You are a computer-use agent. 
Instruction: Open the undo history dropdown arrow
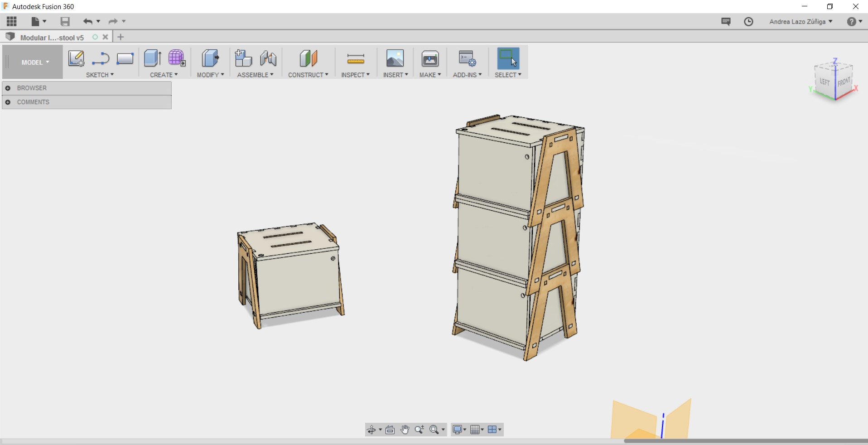tap(98, 21)
